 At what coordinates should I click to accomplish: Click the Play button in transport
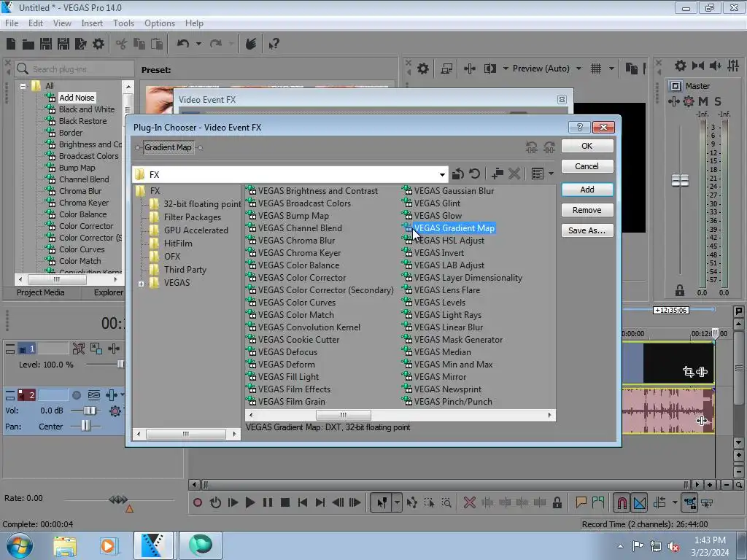tap(249, 502)
